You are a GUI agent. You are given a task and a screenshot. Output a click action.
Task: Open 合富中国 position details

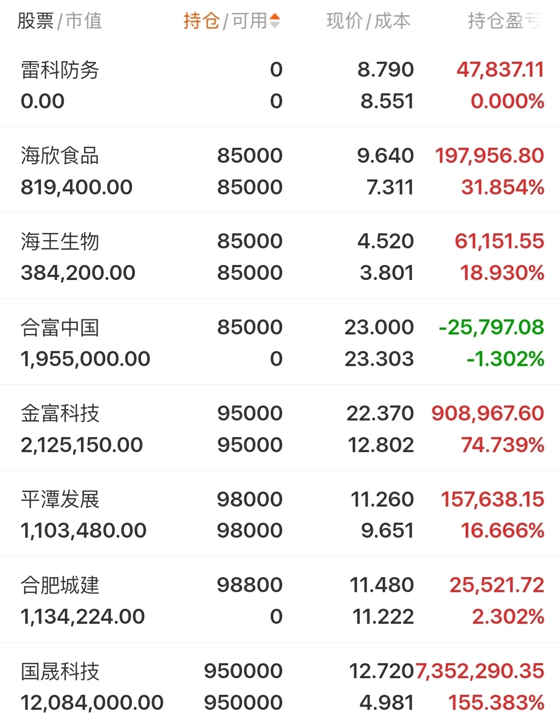point(60,328)
